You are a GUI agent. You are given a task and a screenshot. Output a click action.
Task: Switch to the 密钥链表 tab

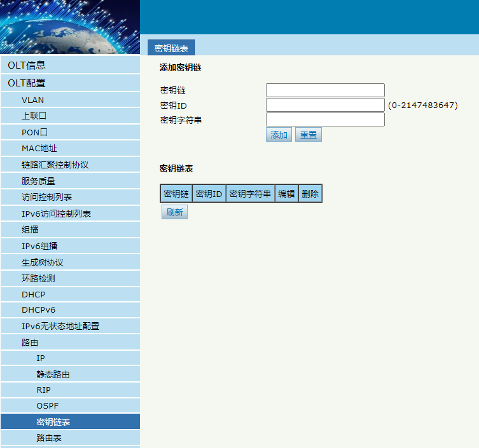(171, 48)
